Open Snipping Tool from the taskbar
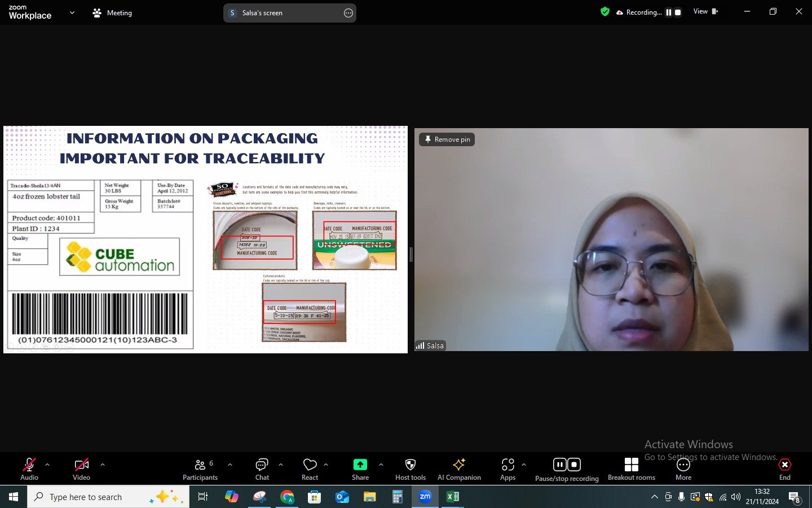The width and height of the screenshot is (812, 508). click(x=259, y=497)
